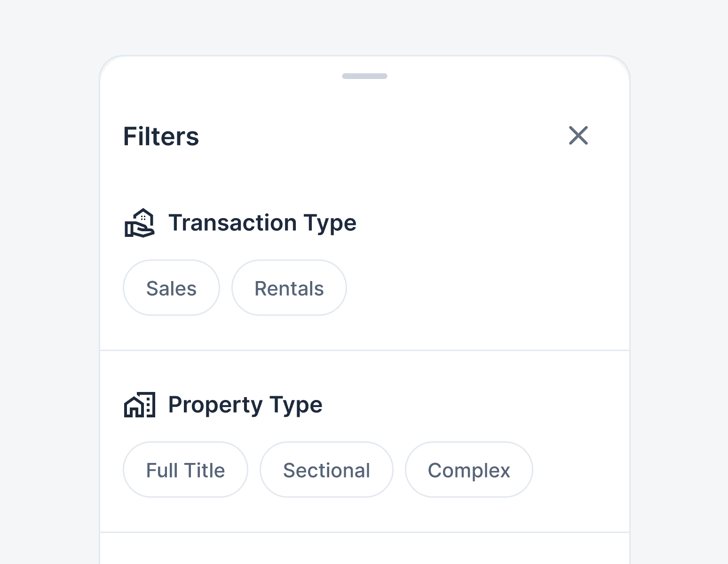Toggle the Rentals filter chip
Image resolution: width=728 pixels, height=564 pixels.
tap(289, 288)
